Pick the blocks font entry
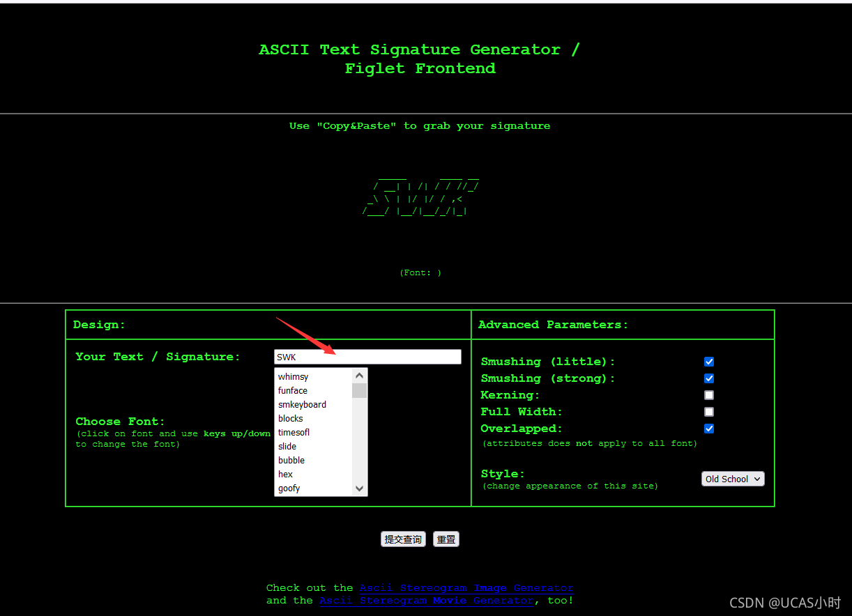This screenshot has width=852, height=616. click(313, 418)
